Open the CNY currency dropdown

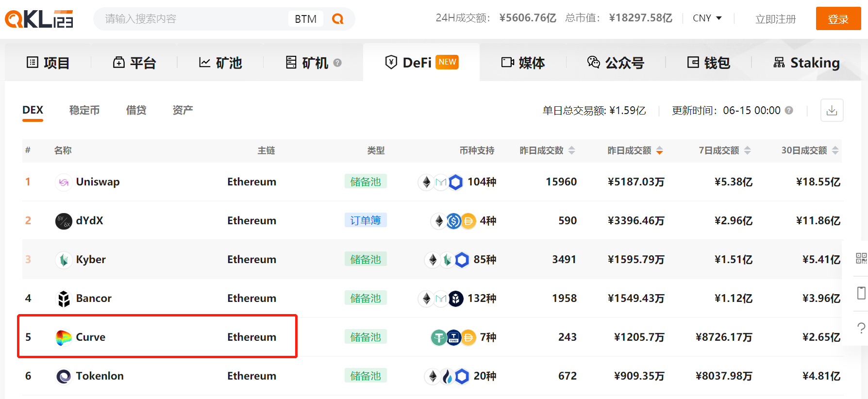(x=707, y=18)
